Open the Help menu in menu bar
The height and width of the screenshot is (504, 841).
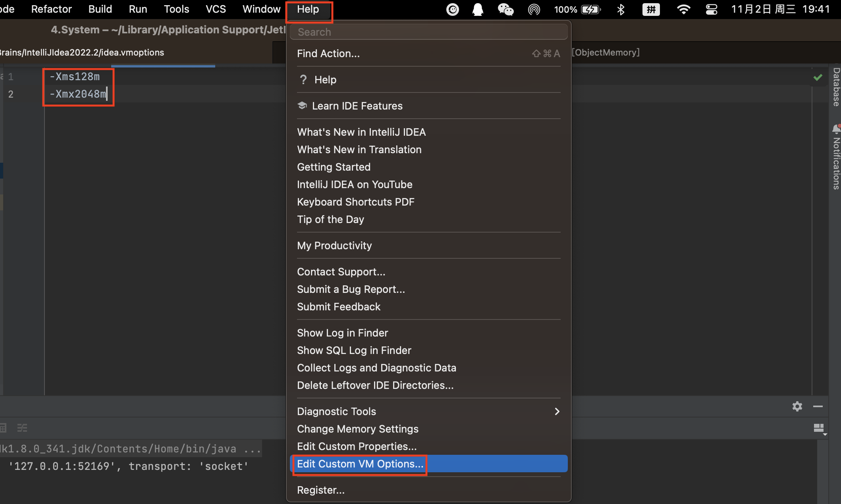click(x=308, y=9)
